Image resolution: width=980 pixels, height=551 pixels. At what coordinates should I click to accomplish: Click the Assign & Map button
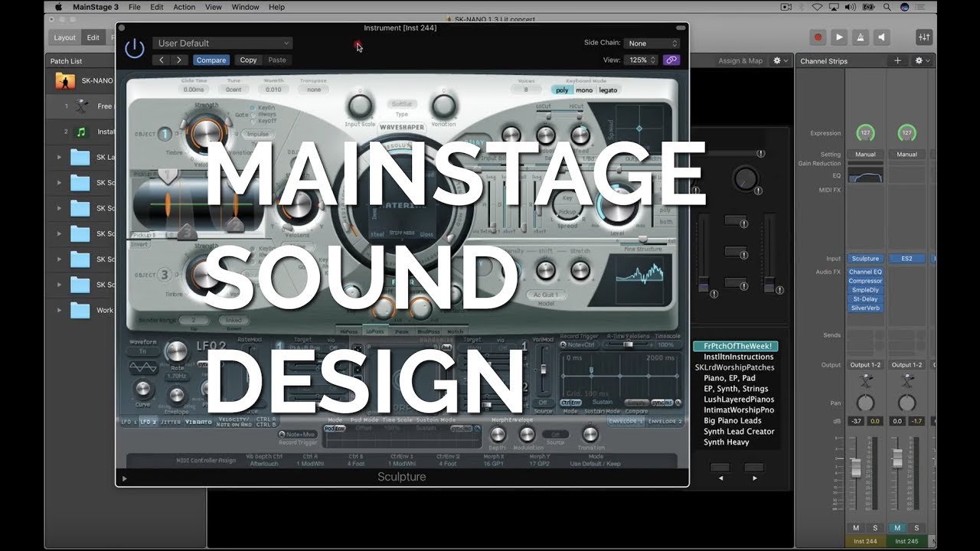(x=740, y=60)
